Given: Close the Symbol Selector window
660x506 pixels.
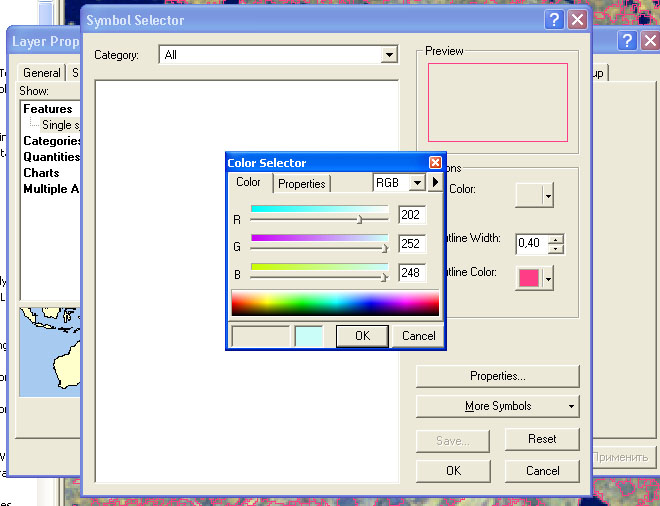Looking at the screenshot, I should (x=577, y=19).
